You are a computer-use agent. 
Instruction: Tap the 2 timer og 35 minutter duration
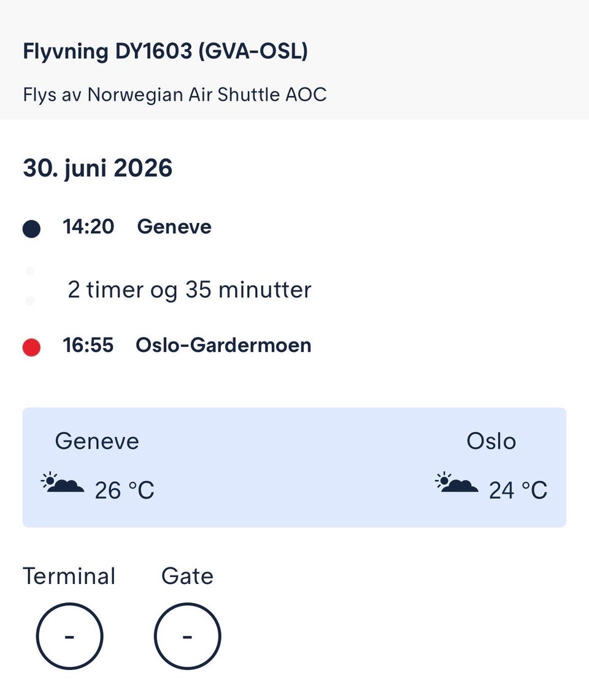[190, 290]
